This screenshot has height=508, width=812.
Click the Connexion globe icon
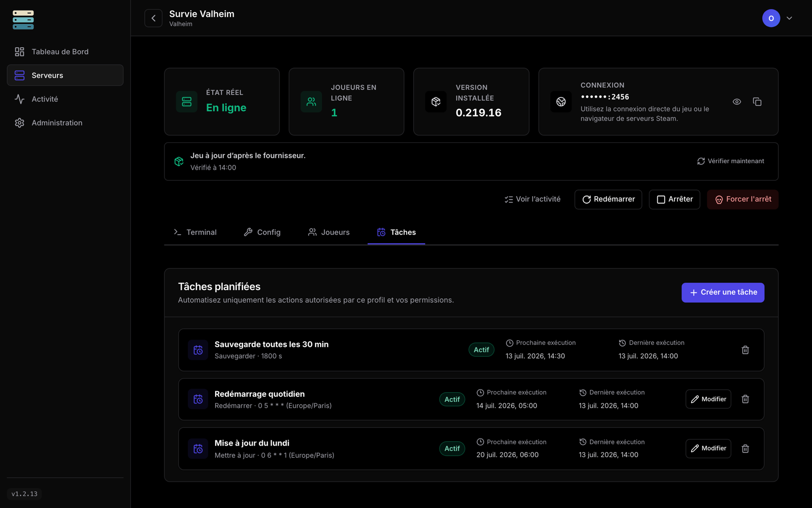[561, 102]
